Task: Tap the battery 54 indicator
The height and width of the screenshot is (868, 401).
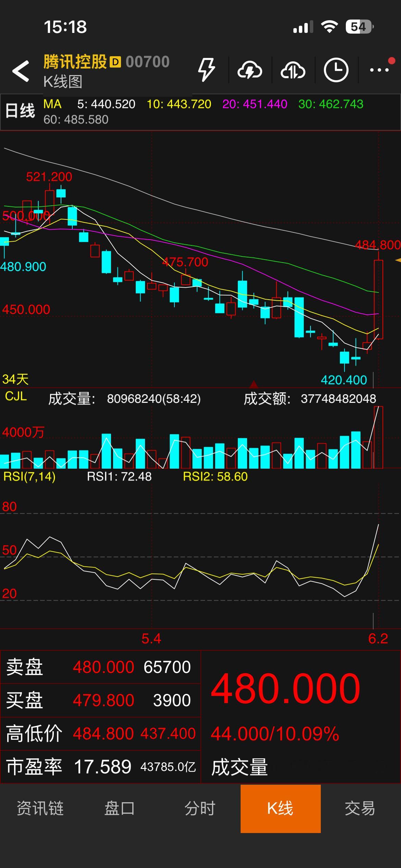Action: pyautogui.click(x=360, y=27)
